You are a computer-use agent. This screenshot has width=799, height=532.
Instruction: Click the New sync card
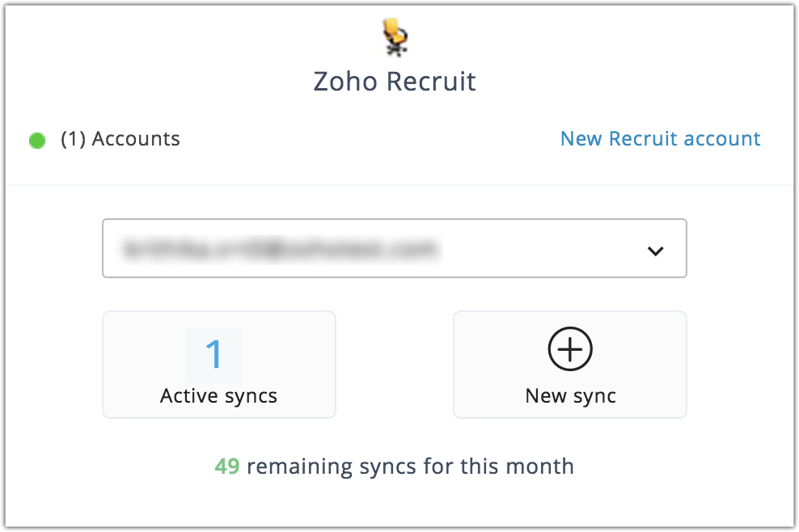[569, 365]
